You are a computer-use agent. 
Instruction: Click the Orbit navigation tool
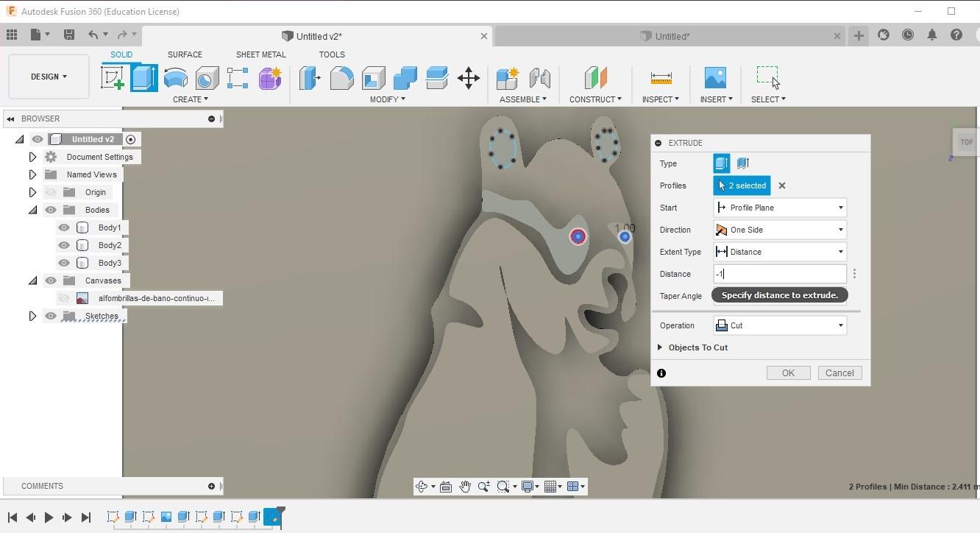[422, 486]
